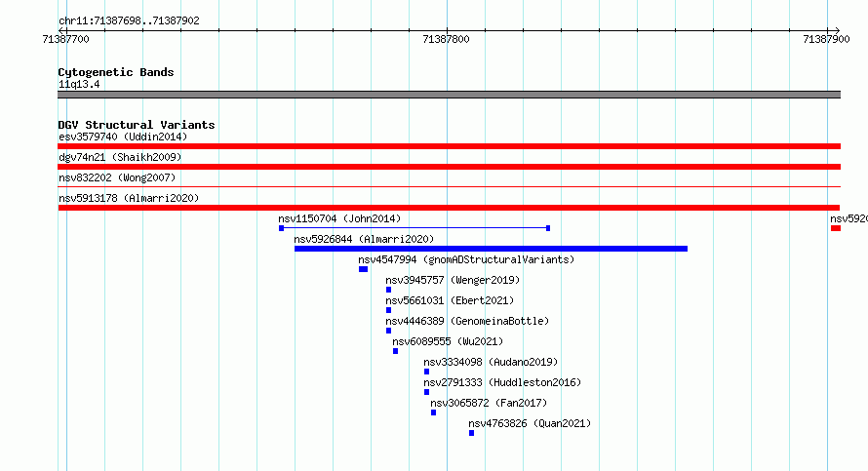Click the blue nsv1150704 variant span line
The height and width of the screenshot is (471, 868).
(x=414, y=228)
